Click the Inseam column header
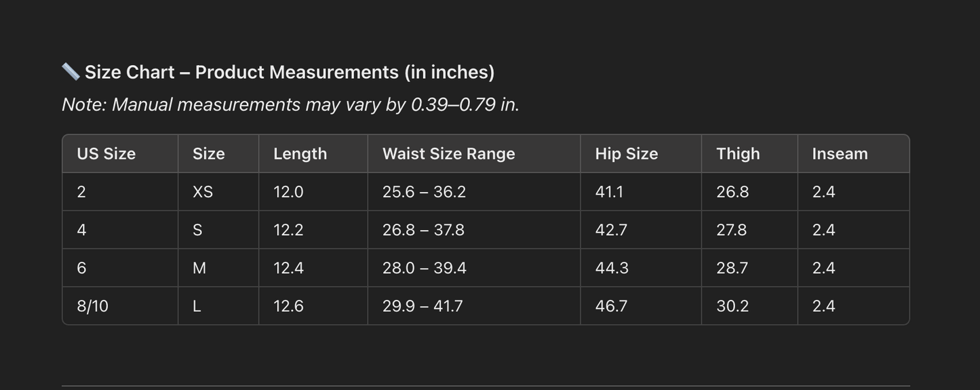 pos(840,154)
